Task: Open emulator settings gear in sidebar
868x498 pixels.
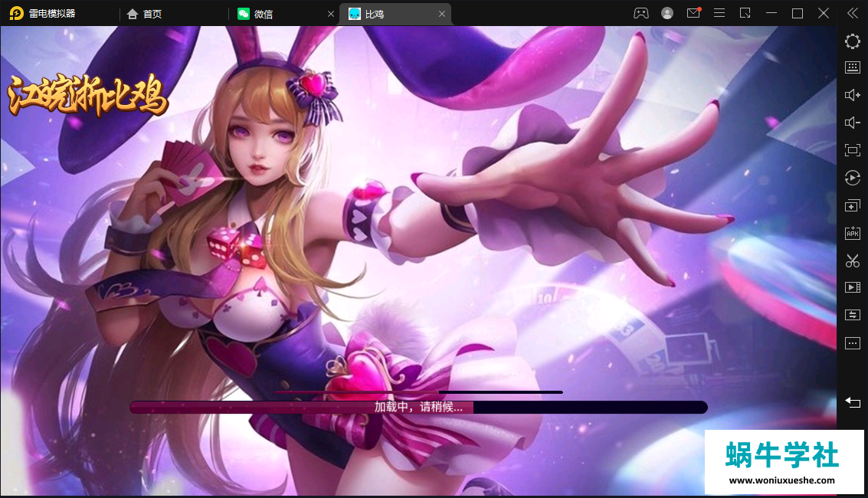Action: pyautogui.click(x=852, y=41)
